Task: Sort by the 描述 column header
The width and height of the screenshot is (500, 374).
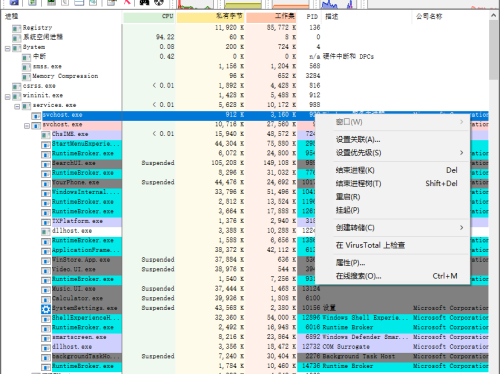Action: (x=368, y=17)
